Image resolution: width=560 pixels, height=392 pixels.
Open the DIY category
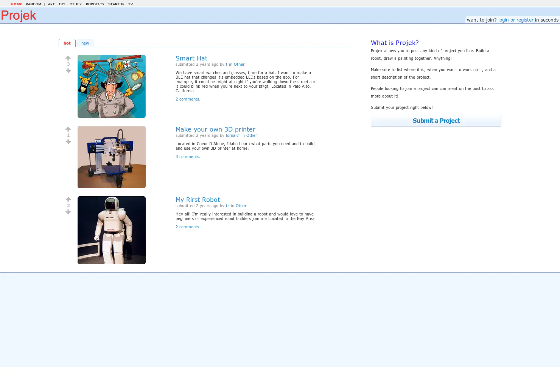62,4
